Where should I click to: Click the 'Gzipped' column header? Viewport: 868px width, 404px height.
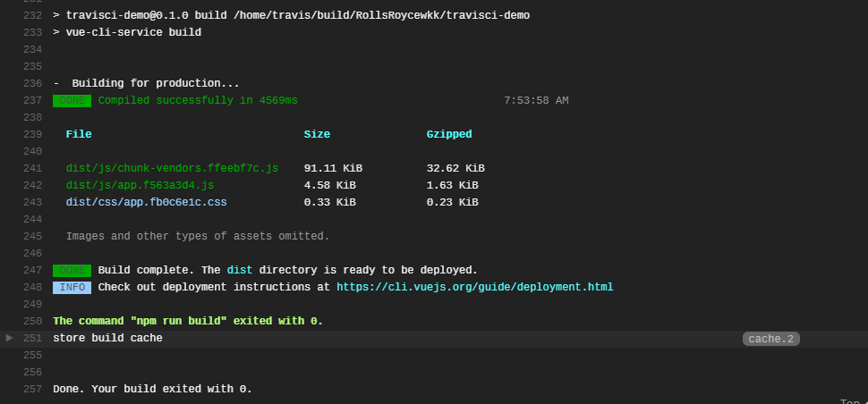pos(449,134)
